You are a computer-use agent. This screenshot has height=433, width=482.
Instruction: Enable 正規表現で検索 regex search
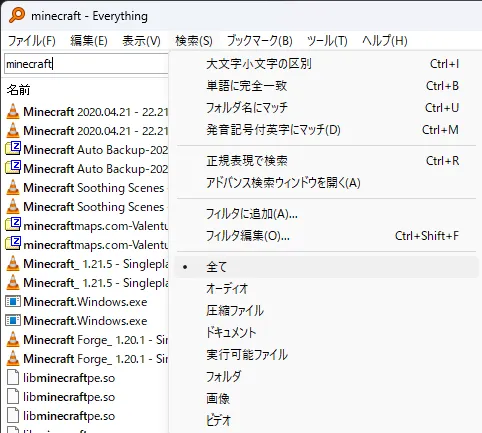point(327,161)
